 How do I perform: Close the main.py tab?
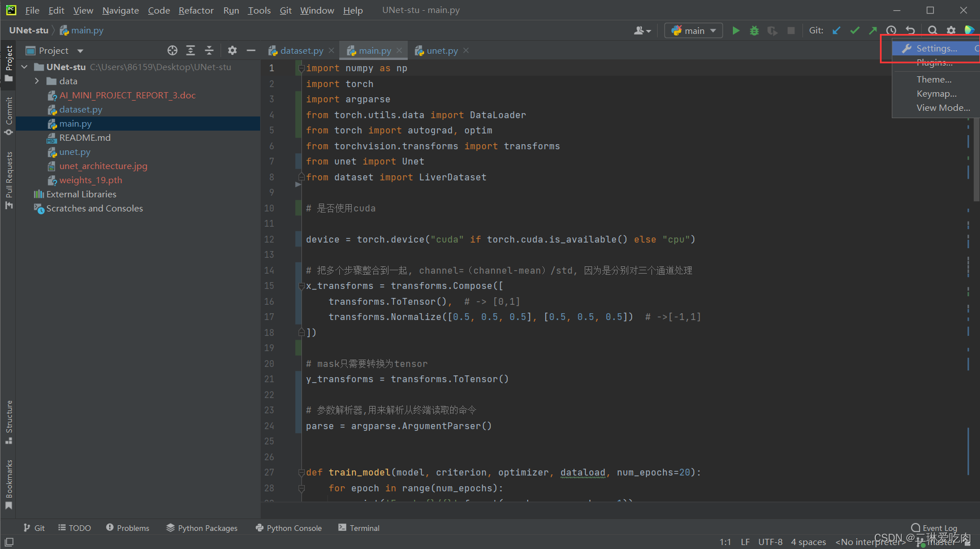click(399, 50)
